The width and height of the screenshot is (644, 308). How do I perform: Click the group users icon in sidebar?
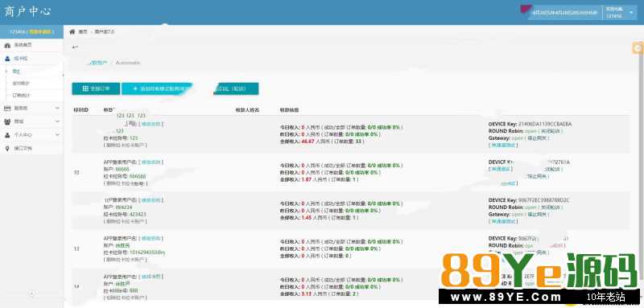[7, 121]
